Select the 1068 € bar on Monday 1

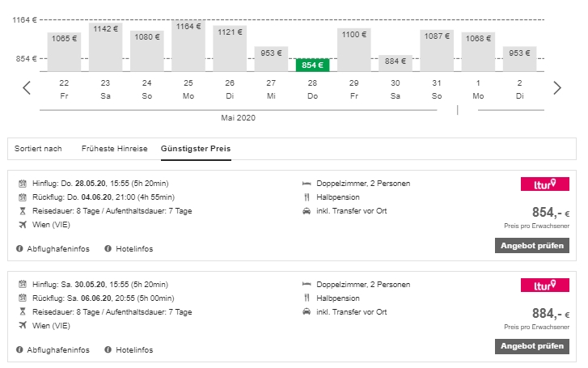point(477,52)
